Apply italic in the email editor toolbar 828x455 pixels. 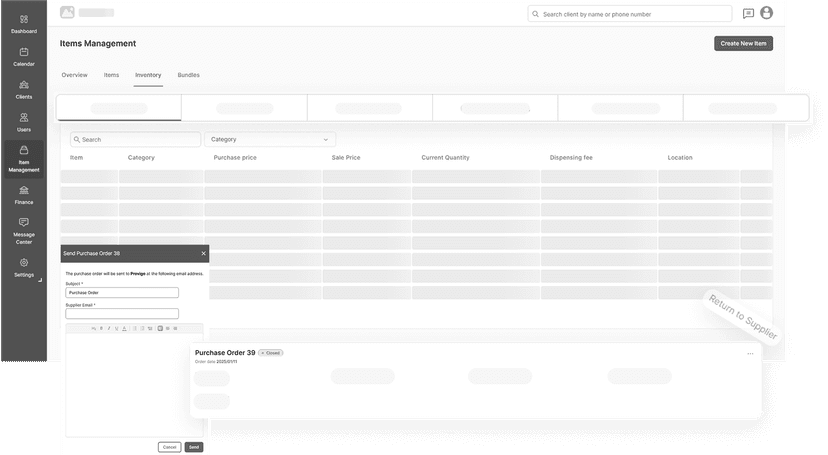point(109,328)
